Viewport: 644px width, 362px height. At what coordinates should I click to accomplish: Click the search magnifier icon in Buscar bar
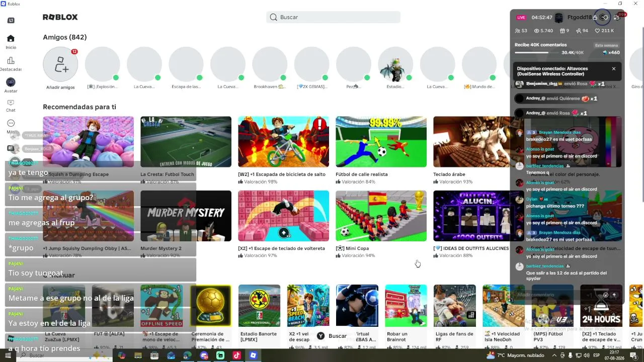tap(273, 17)
